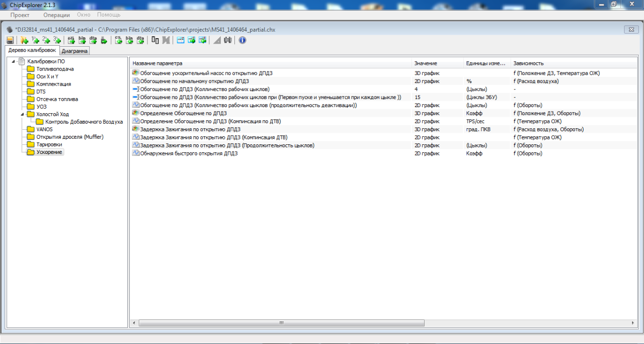Click the compare columns icon in toolbar
Viewport: 644px width, 344px height.
155,40
